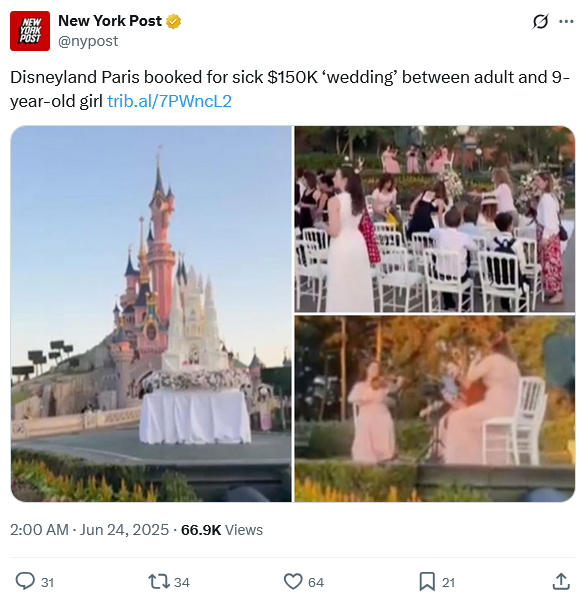Click the 31 replies count
579x612 pixels.
coord(48,582)
